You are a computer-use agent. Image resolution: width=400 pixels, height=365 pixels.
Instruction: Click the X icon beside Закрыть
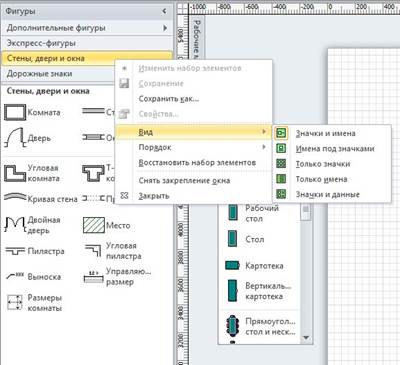[x=124, y=195]
